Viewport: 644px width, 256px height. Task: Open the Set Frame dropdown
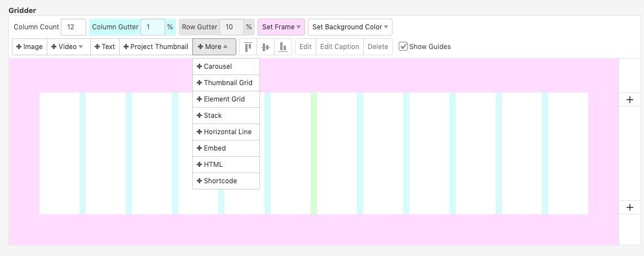pos(281,27)
